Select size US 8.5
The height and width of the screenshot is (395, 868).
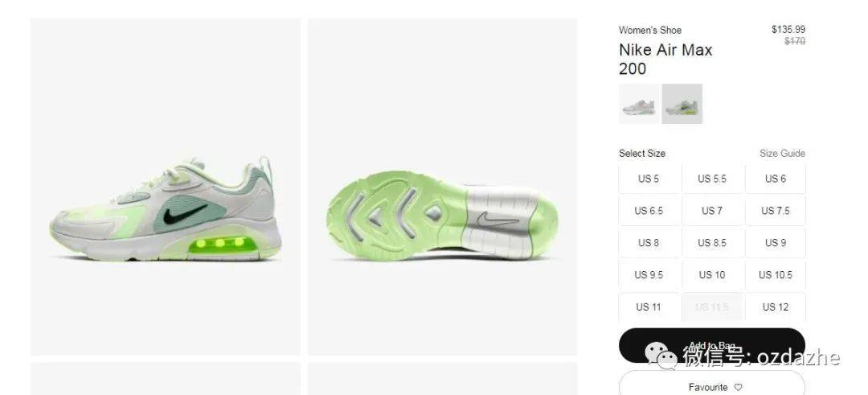[x=712, y=243]
